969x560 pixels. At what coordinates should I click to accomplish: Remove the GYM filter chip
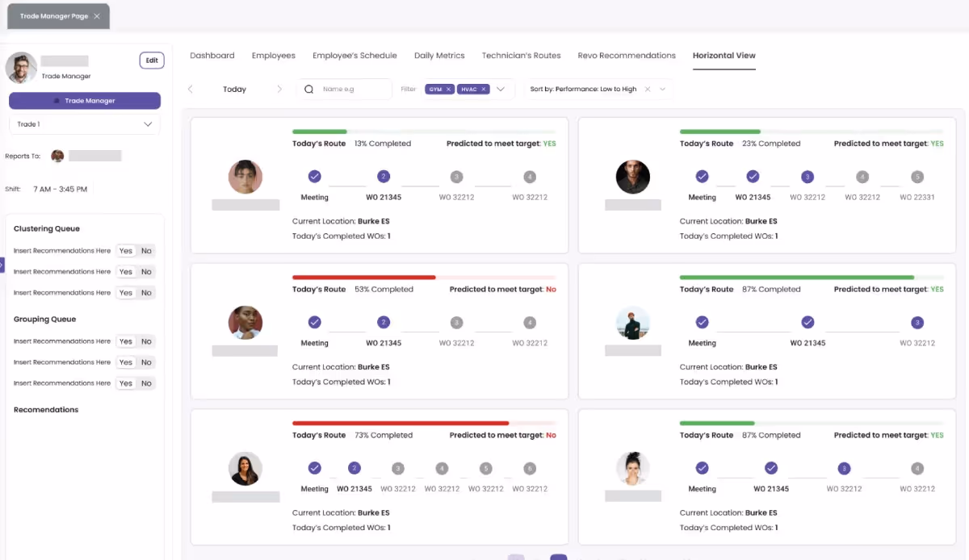[x=448, y=90]
